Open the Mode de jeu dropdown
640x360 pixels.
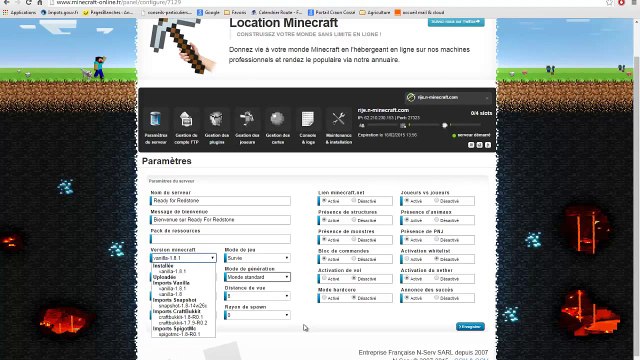(x=258, y=258)
